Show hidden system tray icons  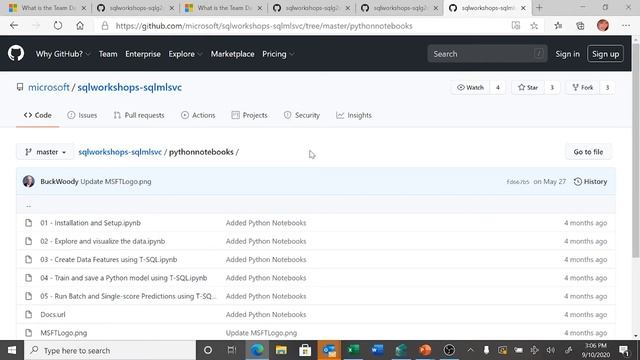[470, 350]
